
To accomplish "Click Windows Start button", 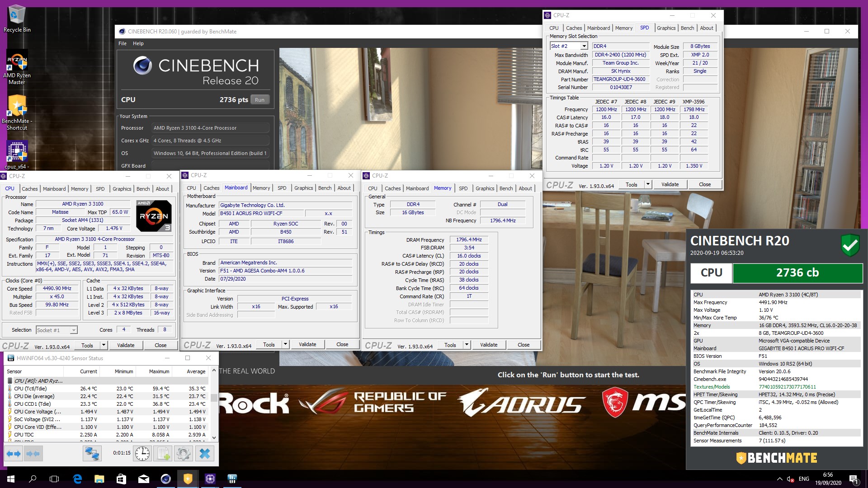I will coord(11,479).
